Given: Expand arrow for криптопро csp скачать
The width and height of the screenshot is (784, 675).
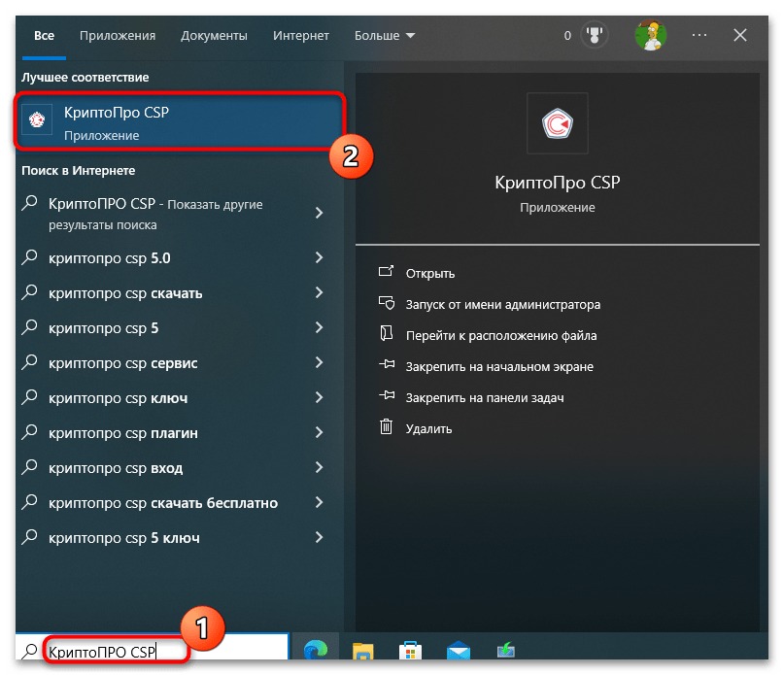Looking at the screenshot, I should click(x=319, y=292).
